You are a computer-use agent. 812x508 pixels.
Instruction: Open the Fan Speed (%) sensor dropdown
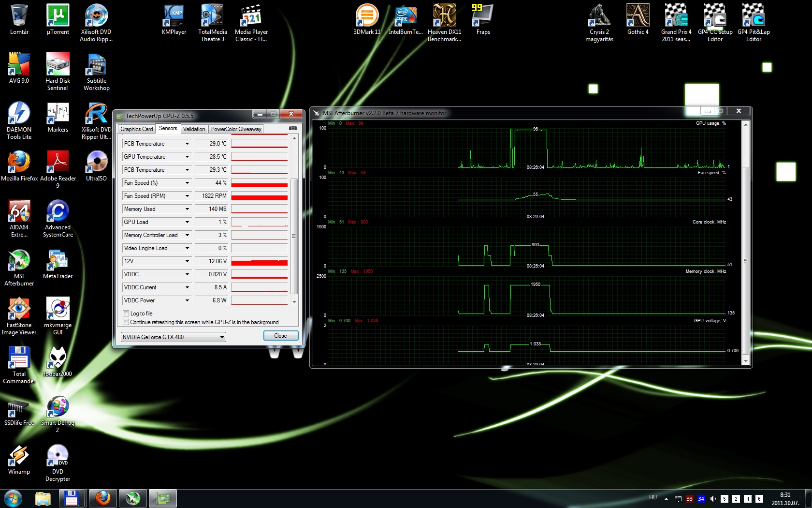[x=188, y=183]
